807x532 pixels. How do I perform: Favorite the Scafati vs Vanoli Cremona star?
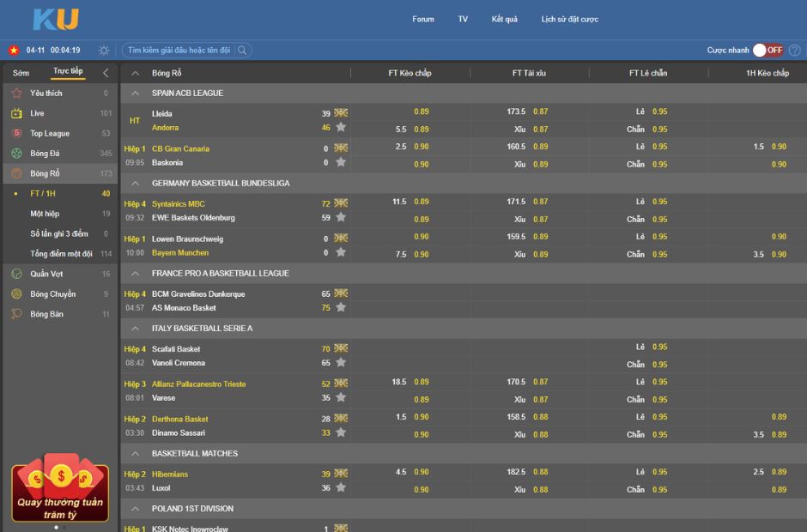[341, 362]
